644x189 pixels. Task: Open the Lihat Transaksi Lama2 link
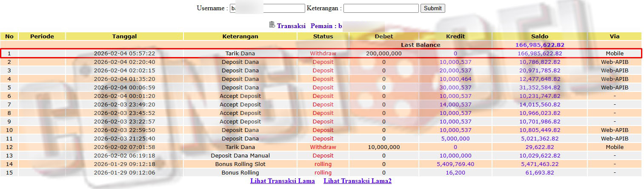point(358,181)
